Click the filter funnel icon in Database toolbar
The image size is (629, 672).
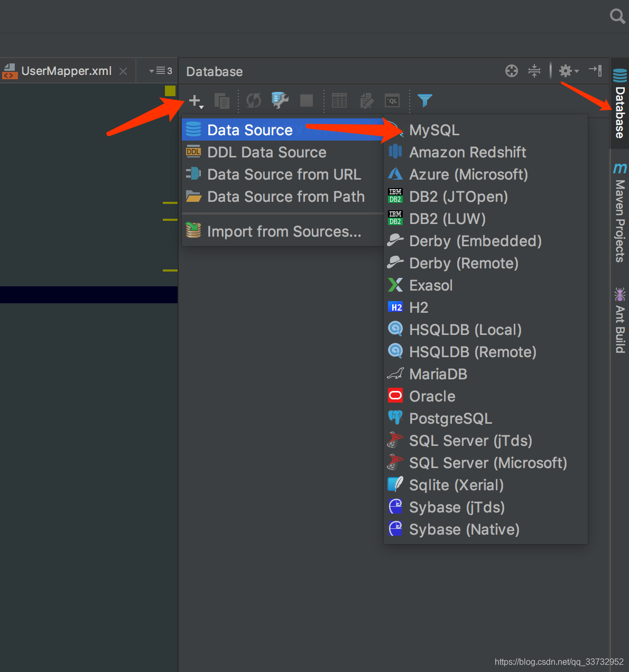pyautogui.click(x=424, y=100)
